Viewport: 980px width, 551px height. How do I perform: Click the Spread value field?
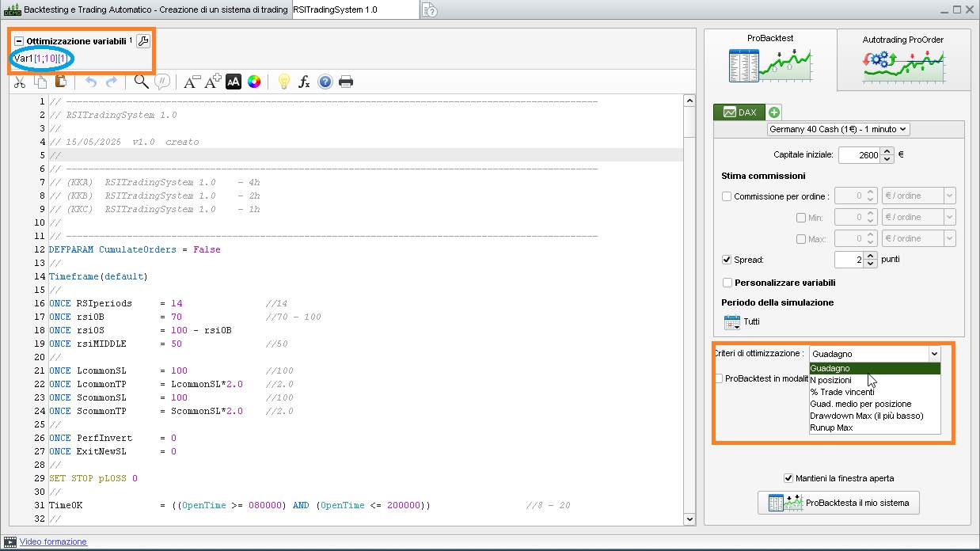[849, 260]
